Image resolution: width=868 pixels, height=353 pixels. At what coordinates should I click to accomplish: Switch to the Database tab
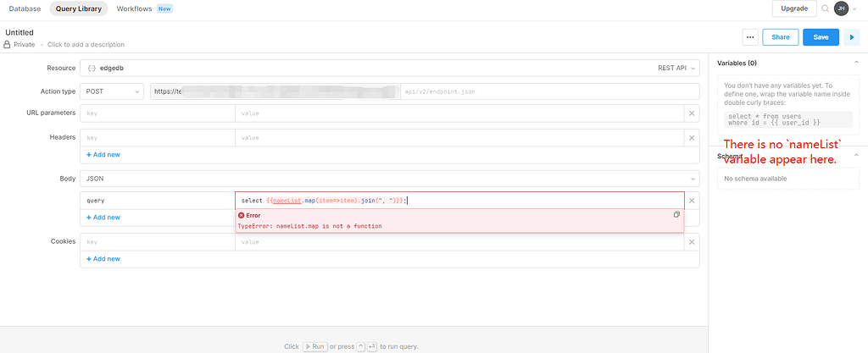coord(25,8)
